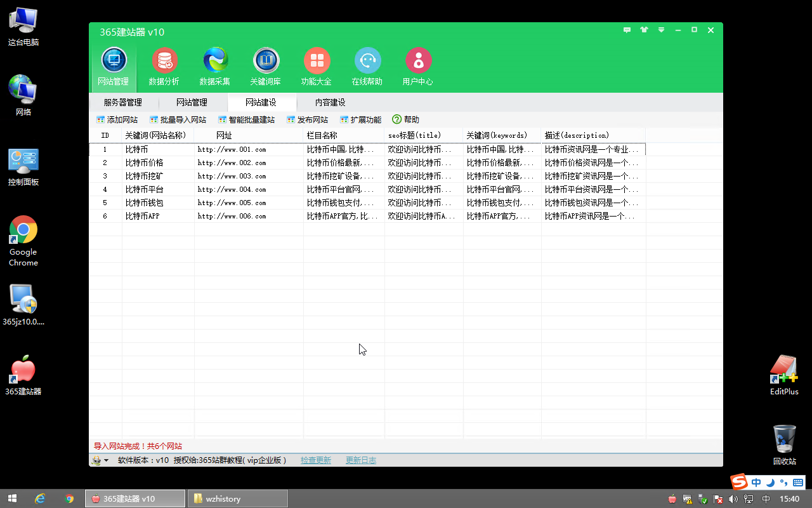The height and width of the screenshot is (508, 812).
Task: Open 365建站器 desktop shortcut
Action: (23, 375)
